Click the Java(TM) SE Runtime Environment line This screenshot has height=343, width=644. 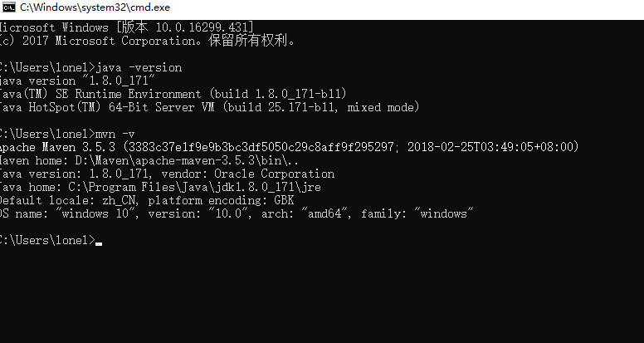173,94
